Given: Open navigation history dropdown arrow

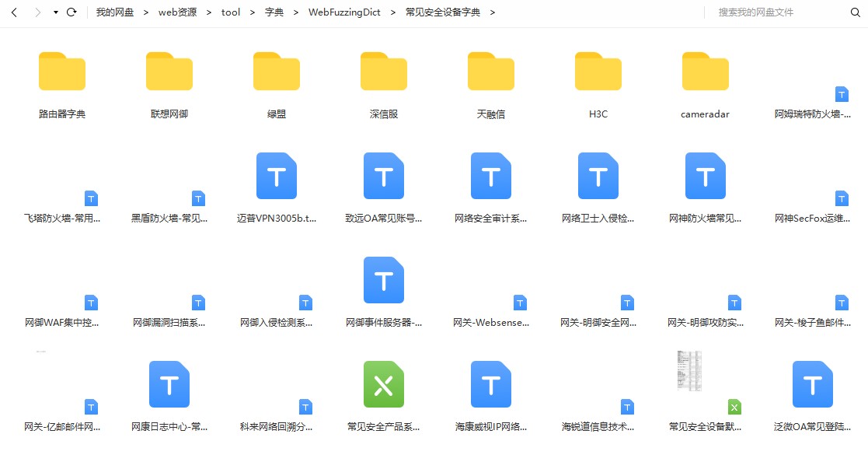Looking at the screenshot, I should (56, 12).
